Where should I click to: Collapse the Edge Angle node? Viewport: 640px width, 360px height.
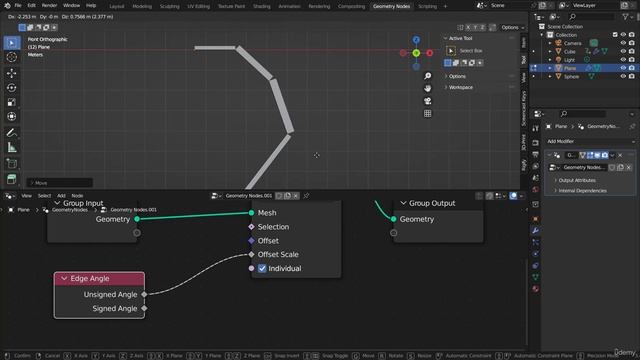(x=64, y=278)
